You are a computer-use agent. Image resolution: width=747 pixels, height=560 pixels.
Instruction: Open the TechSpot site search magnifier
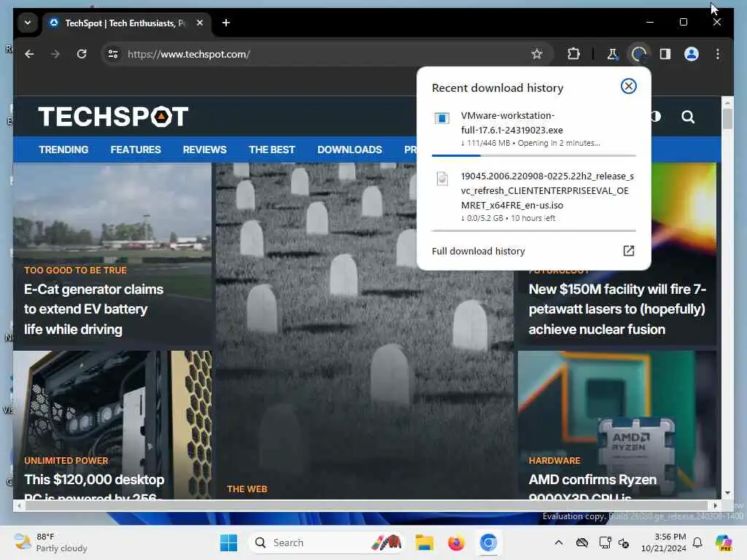point(687,117)
